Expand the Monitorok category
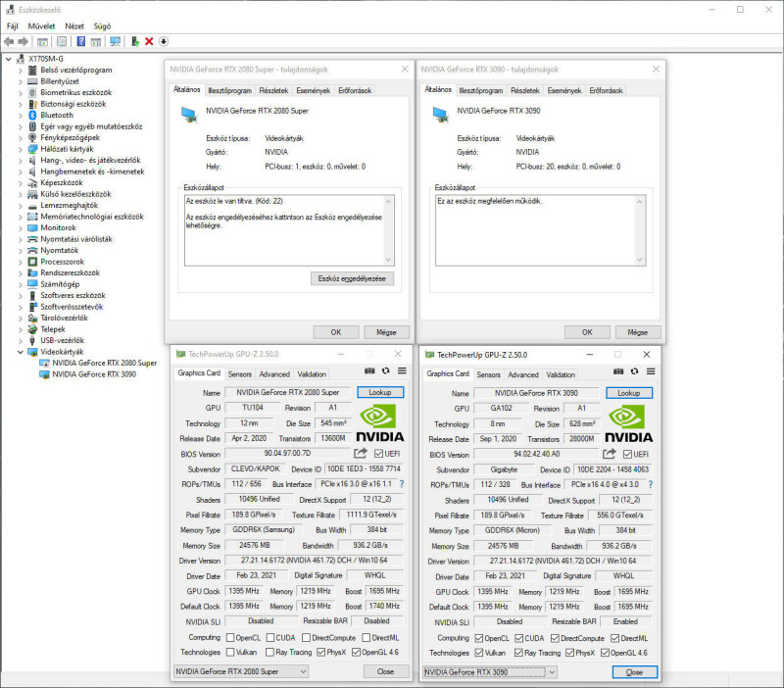The height and width of the screenshot is (688, 784). pos(21,228)
